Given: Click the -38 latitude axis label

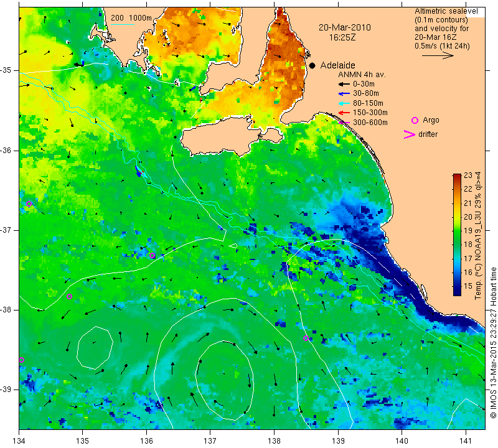Looking at the screenshot, I should 6,310.
